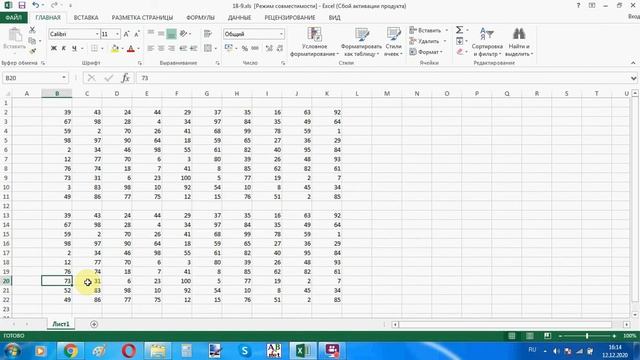Open Условное форматирование dropdown

point(314,42)
